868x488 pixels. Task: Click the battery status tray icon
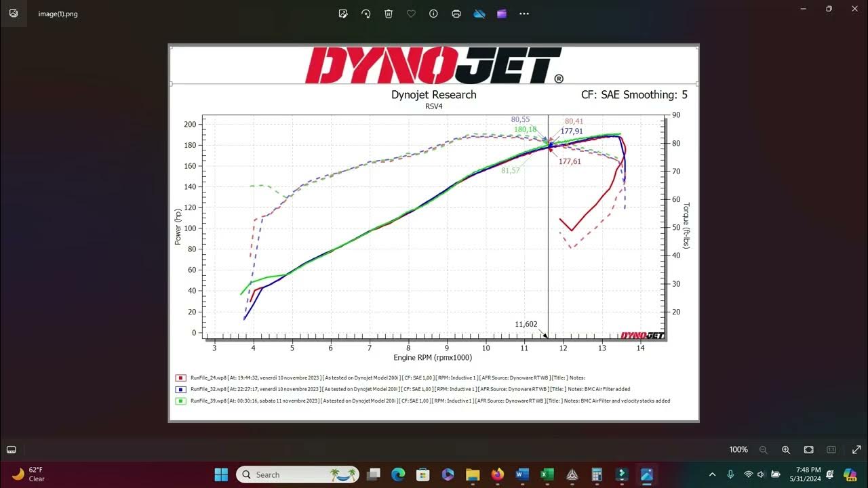click(775, 474)
